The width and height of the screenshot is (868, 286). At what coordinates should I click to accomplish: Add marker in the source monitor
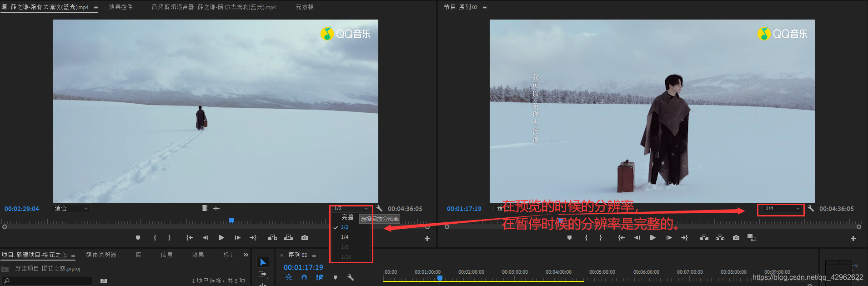point(138,237)
